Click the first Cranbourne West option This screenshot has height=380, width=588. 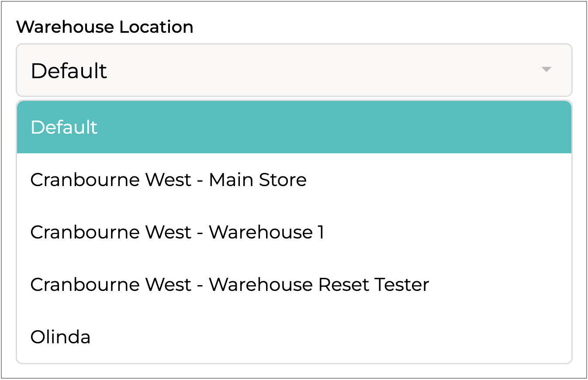(168, 180)
